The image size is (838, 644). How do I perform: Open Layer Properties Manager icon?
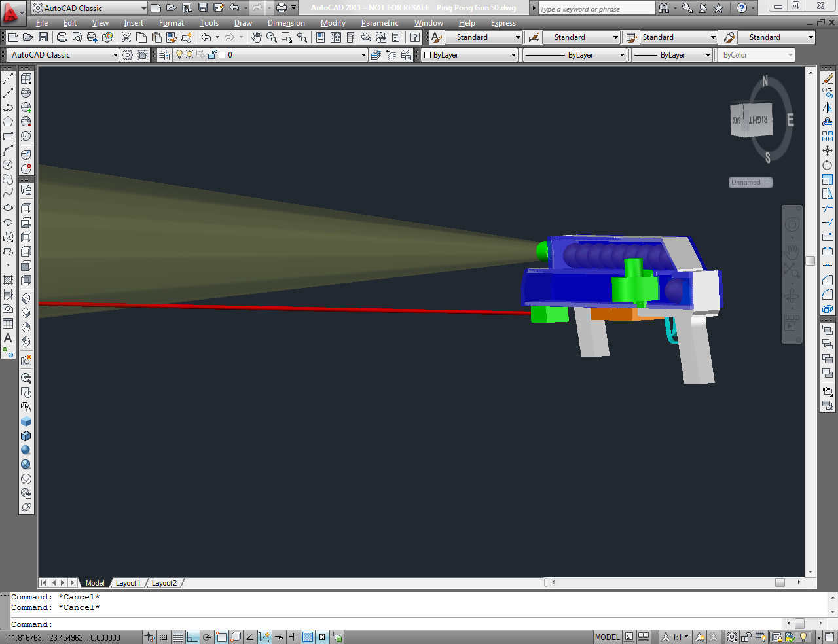[x=164, y=55]
